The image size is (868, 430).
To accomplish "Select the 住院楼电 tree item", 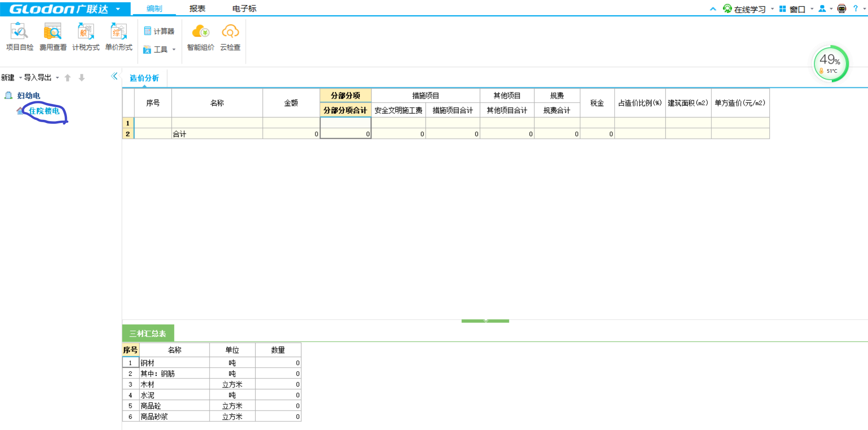I will [x=44, y=111].
